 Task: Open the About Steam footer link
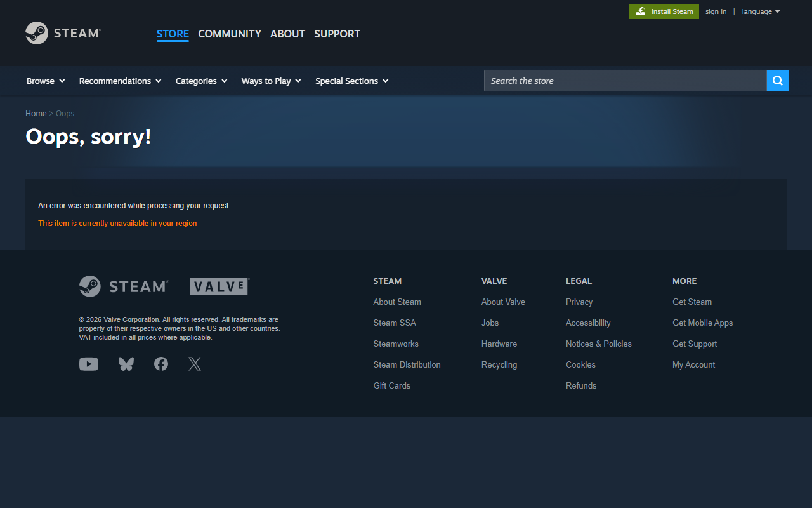coord(397,302)
